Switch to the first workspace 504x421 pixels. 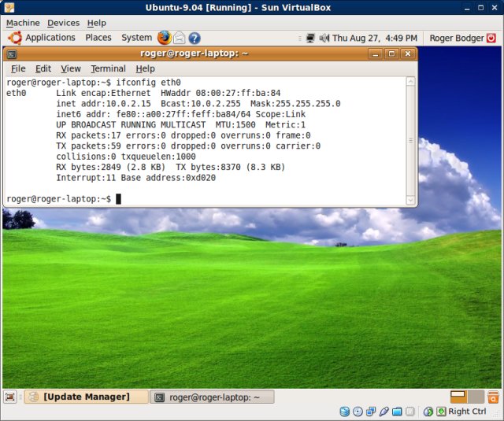(x=458, y=397)
